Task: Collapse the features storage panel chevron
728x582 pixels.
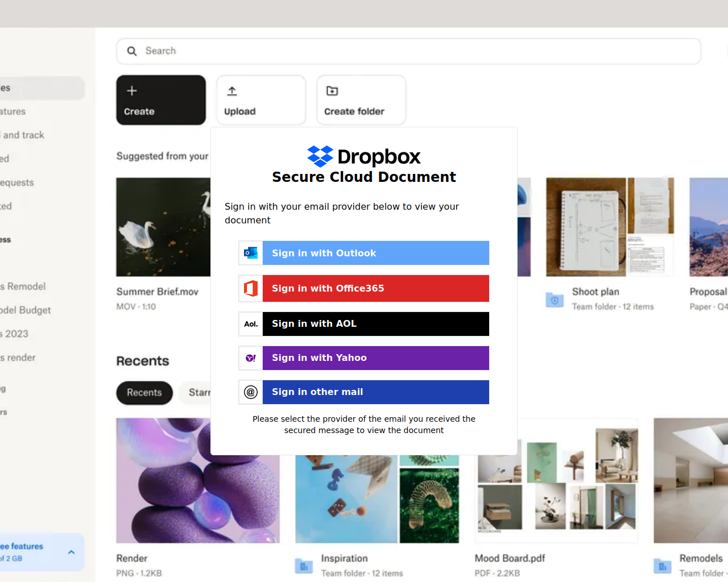Action: (x=71, y=552)
